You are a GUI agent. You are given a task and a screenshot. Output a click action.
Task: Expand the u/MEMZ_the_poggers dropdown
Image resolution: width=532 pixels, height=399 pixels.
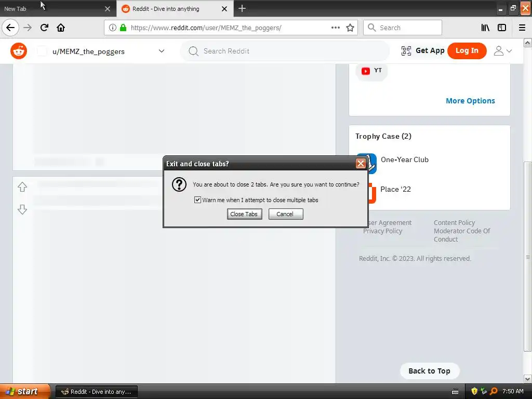162,51
